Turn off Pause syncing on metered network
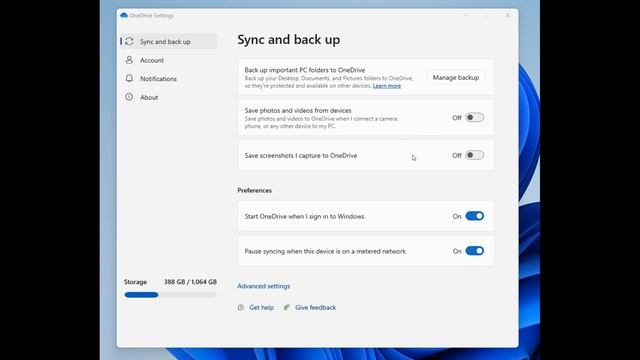This screenshot has width=640, height=360. tap(475, 251)
